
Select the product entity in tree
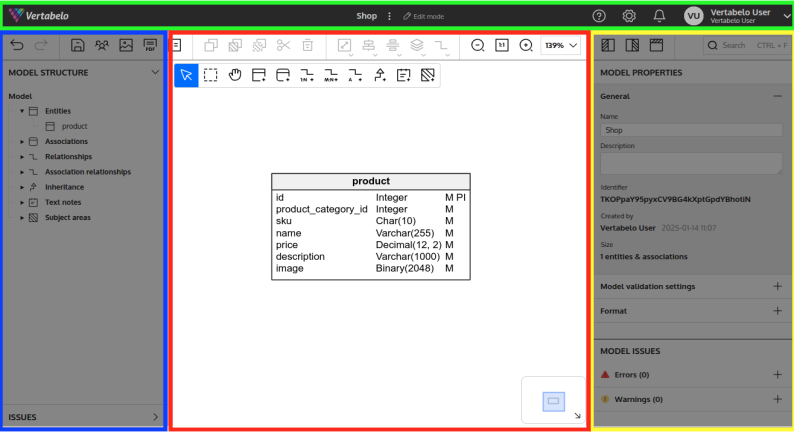(74, 126)
